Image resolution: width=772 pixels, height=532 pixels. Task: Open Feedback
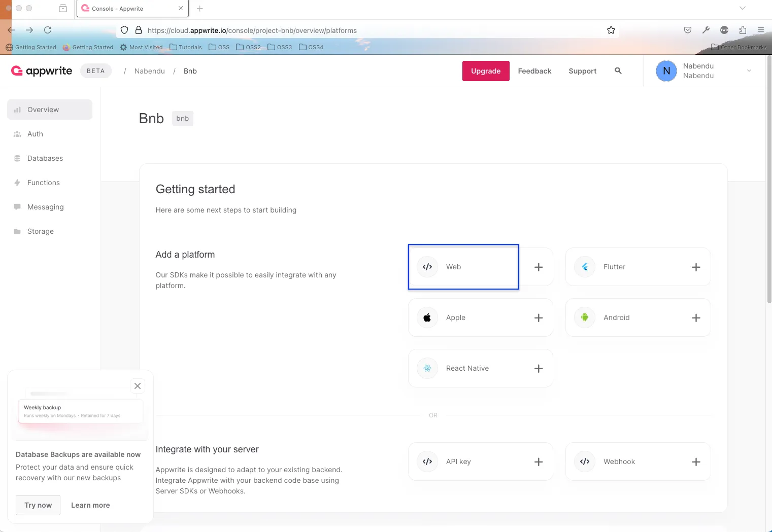tap(534, 71)
